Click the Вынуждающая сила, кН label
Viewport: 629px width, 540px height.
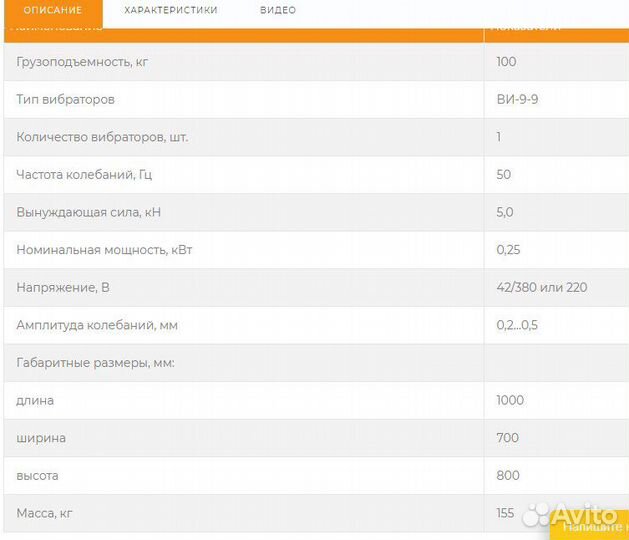click(88, 212)
